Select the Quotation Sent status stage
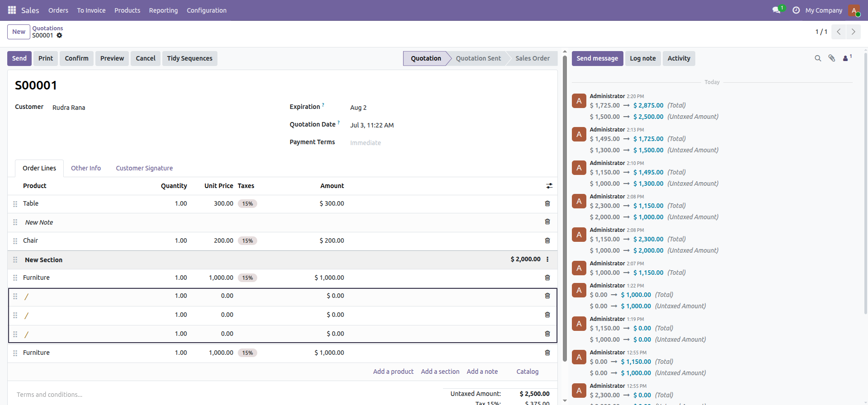868x405 pixels. coord(478,58)
